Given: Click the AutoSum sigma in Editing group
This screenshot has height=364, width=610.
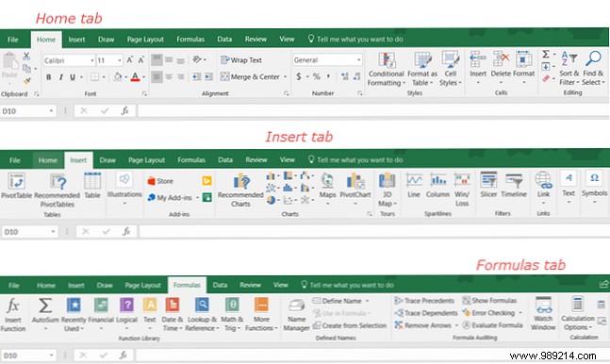Looking at the screenshot, I should pos(546,55).
